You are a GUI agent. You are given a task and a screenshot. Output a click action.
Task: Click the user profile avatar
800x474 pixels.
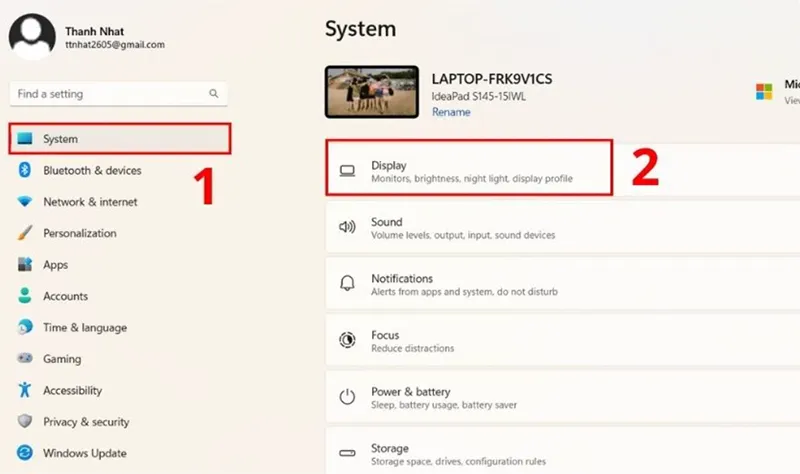click(32, 37)
